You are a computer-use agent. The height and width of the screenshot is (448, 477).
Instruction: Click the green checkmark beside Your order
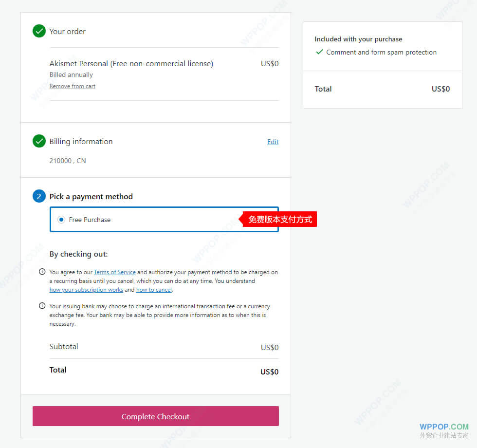tap(39, 32)
